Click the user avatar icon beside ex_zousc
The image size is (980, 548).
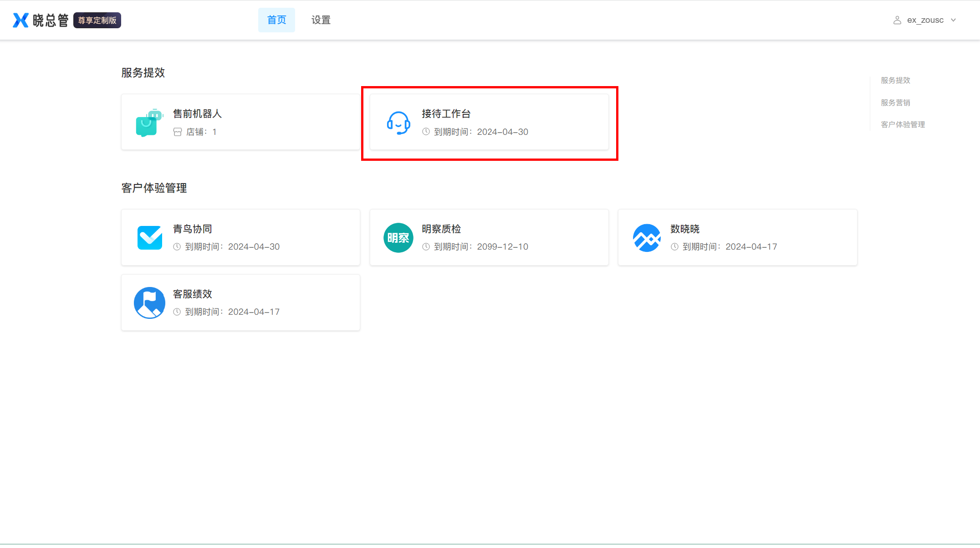[897, 20]
